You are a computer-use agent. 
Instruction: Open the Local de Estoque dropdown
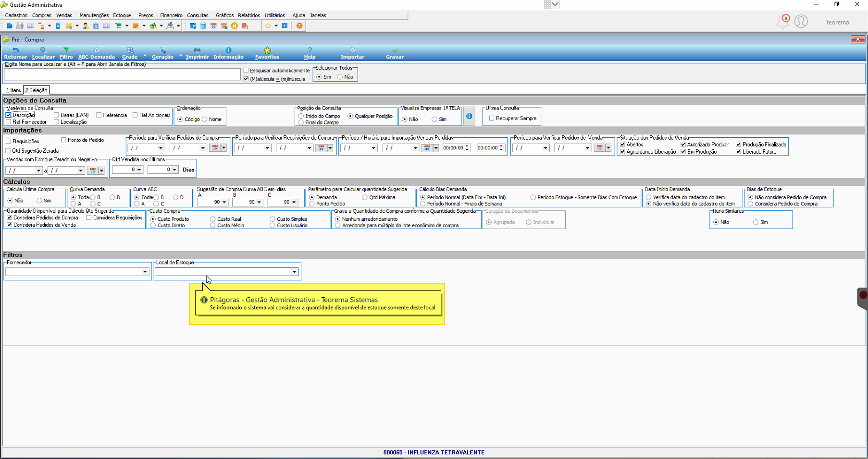point(294,272)
